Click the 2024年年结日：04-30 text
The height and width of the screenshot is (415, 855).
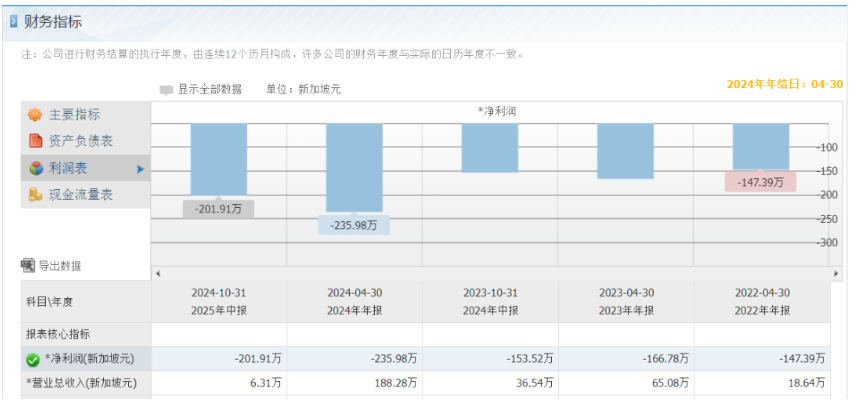click(785, 84)
